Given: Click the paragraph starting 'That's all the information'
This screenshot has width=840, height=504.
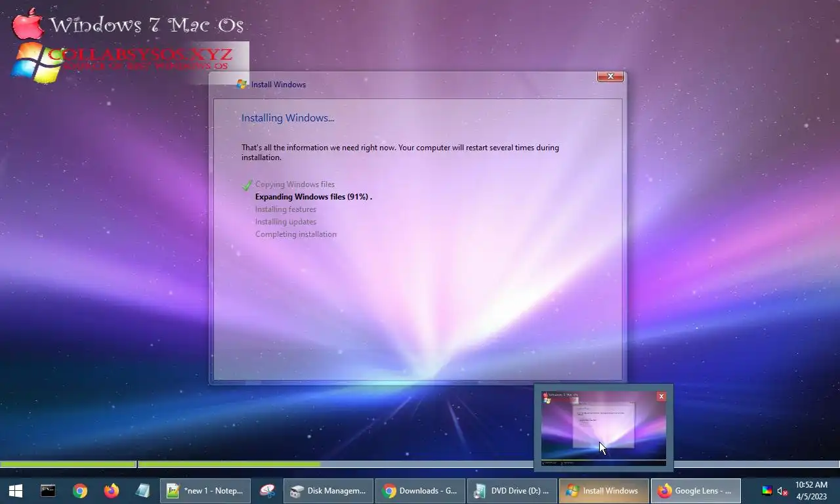Looking at the screenshot, I should [x=400, y=152].
